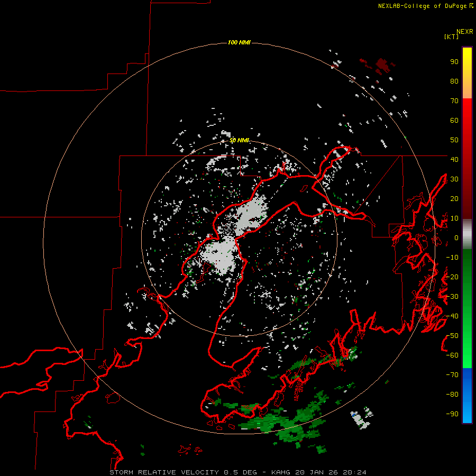Image resolution: width=476 pixels, height=476 pixels.
Task: Click the 20 value on velocity scale
Action: point(454,198)
